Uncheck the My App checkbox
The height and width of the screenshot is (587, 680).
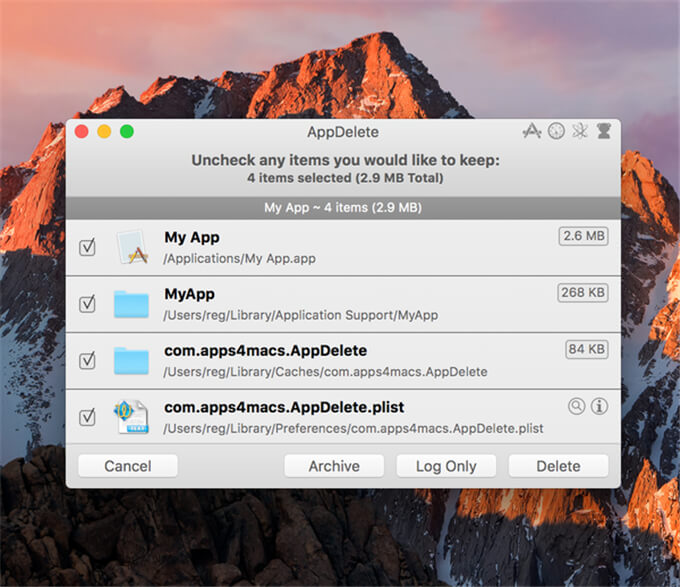87,247
